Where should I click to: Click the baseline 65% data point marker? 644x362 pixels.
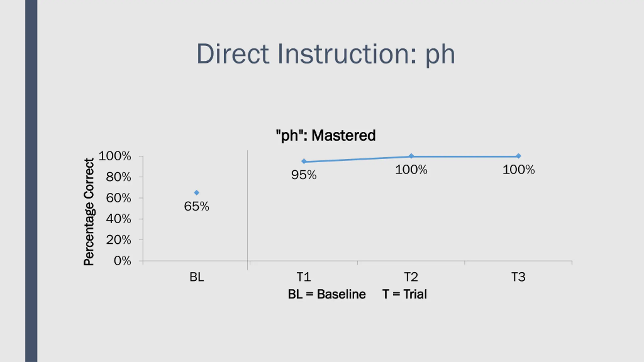pos(196,193)
